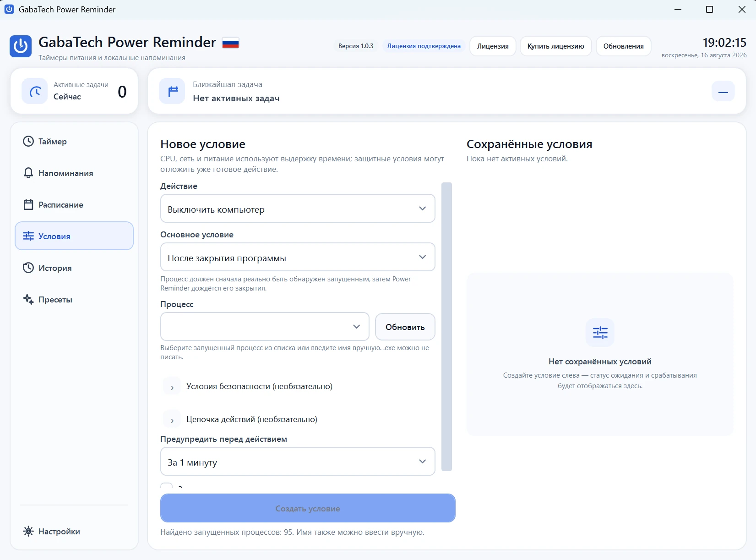Click the Лицензия button
Viewport: 756px width, 560px height.
[x=493, y=46]
